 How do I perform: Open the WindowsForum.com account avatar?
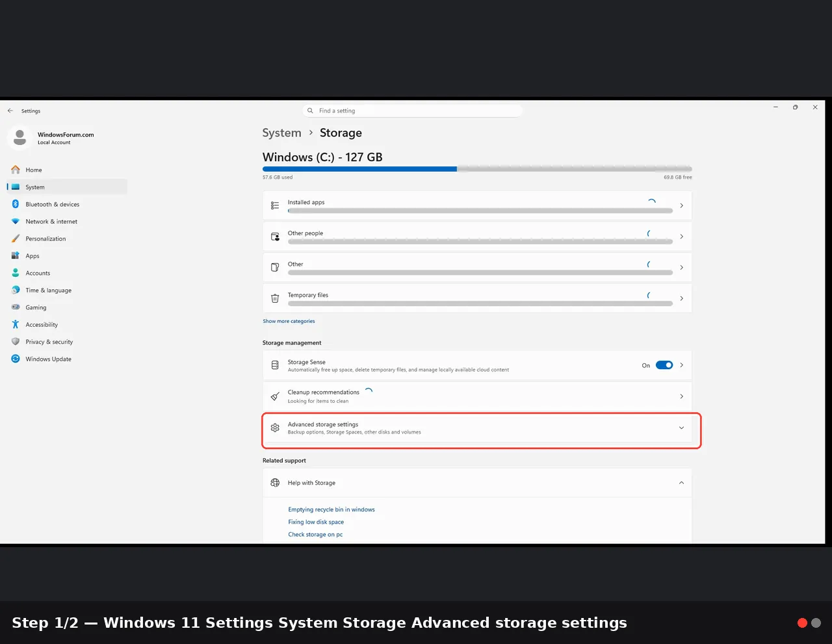point(20,138)
